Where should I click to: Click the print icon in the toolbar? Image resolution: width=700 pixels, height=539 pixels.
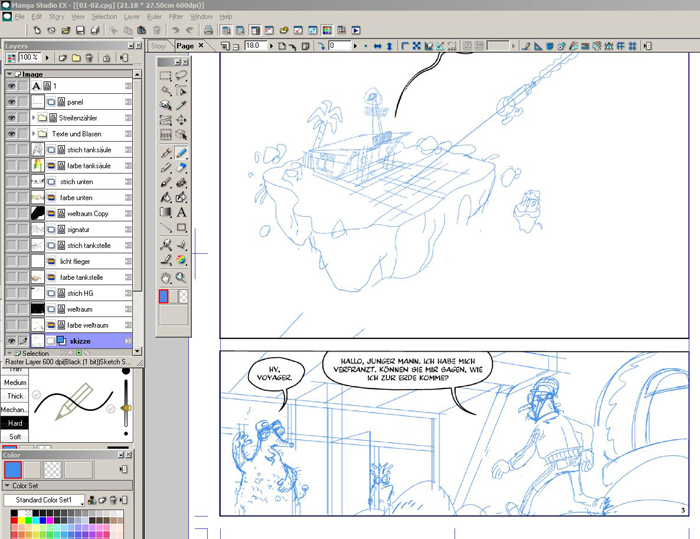coord(93,31)
